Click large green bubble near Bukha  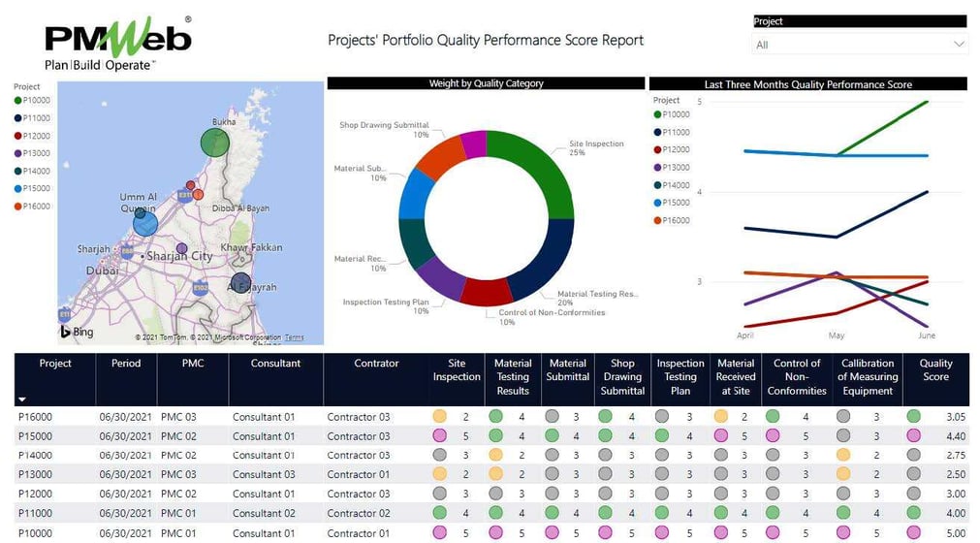point(215,144)
